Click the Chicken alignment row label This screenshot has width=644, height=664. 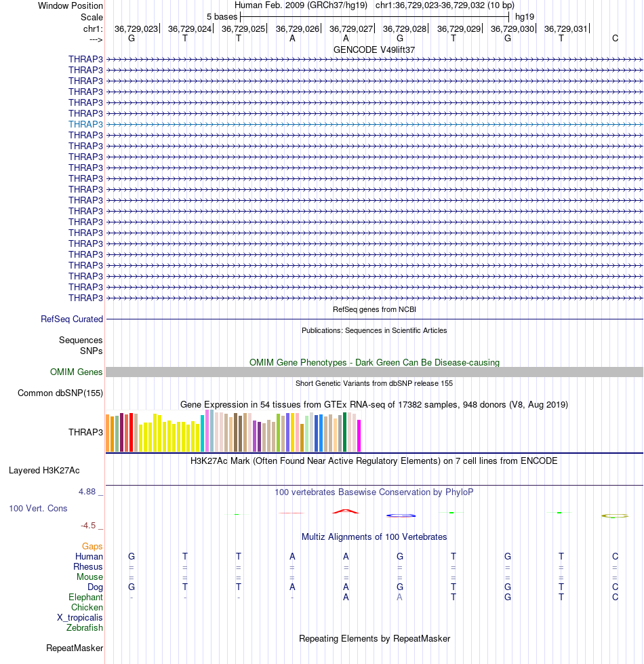tap(87, 607)
